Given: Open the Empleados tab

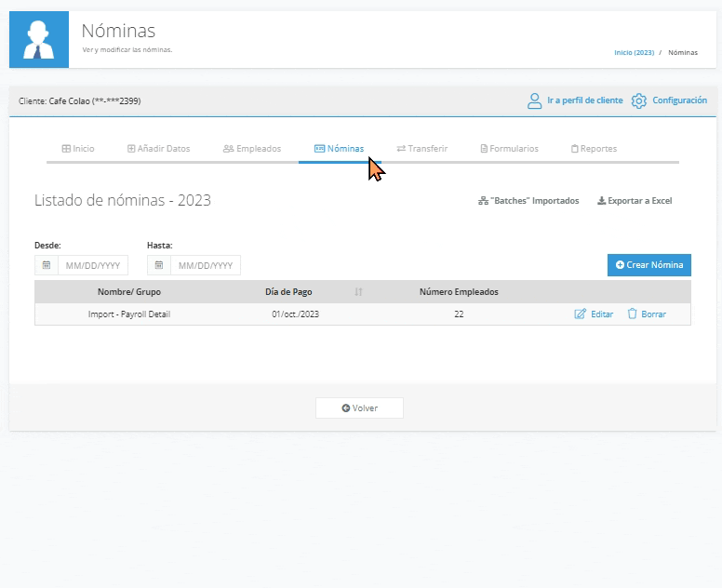Looking at the screenshot, I should 252,149.
